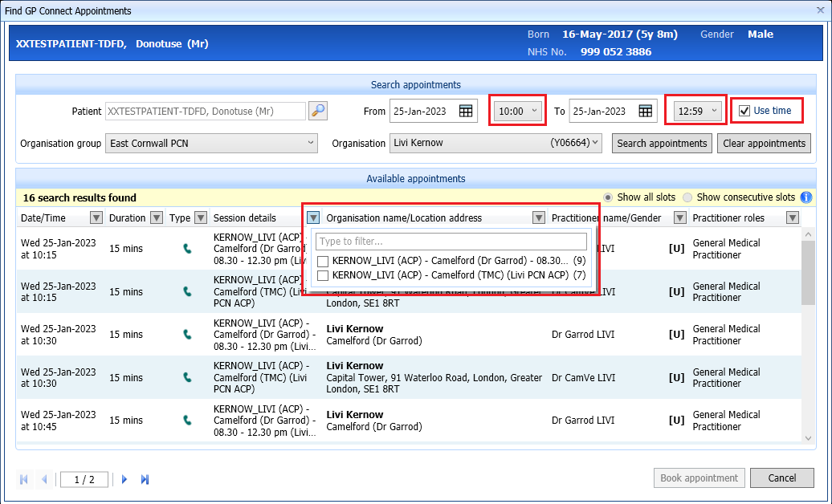Click the telephone icon for the 10:45 appointment
Image resolution: width=832 pixels, height=504 pixels.
[187, 421]
